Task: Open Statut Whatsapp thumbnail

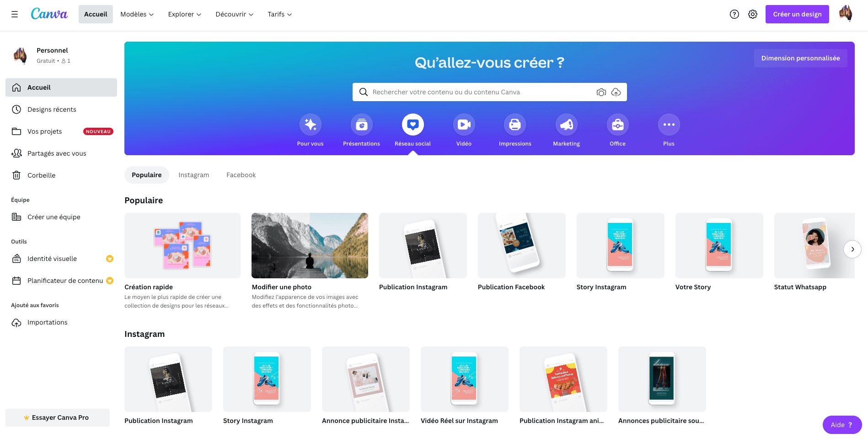Action: 814,245
